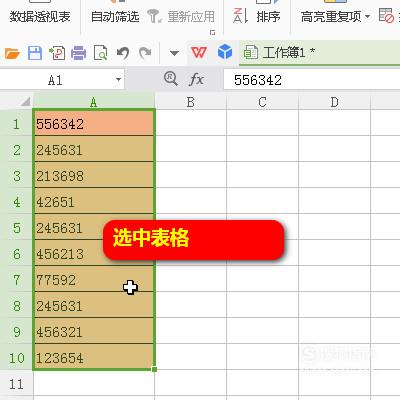Open the Name Box dropdown arrow
The image size is (400, 400).
118,80
